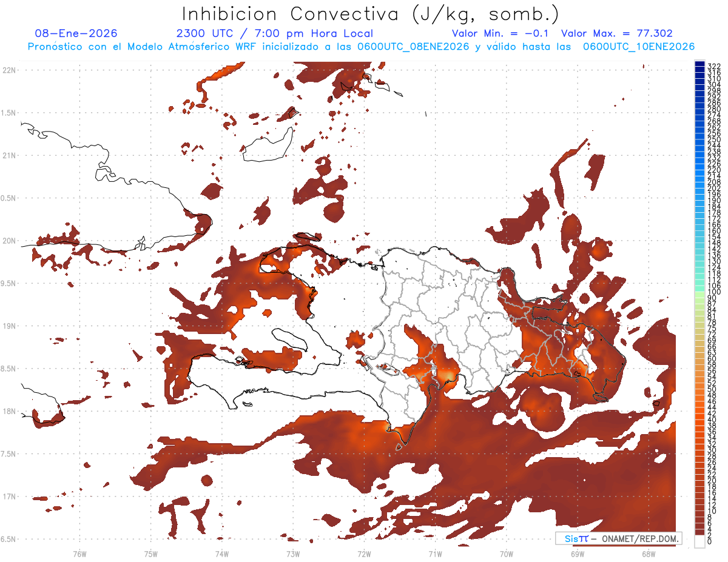Click the date "08-Ene-2026"
Screen dimensions: 728x562
76,33
